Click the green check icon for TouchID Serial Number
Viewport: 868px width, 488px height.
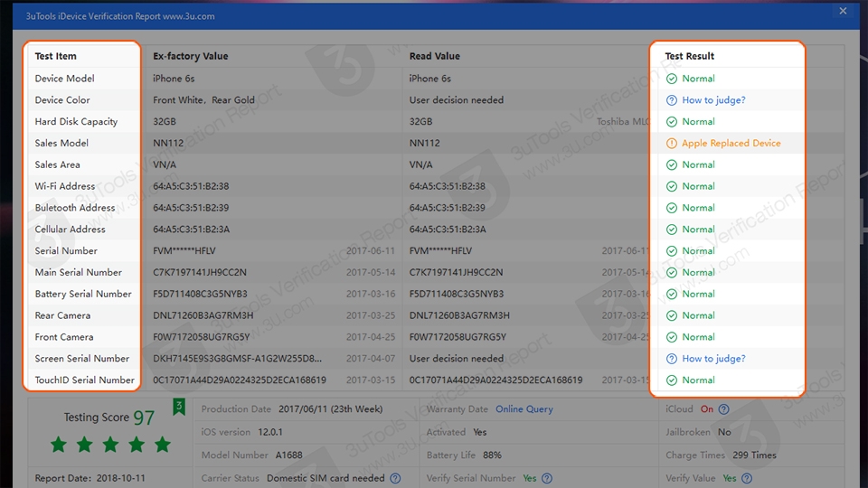click(x=672, y=380)
